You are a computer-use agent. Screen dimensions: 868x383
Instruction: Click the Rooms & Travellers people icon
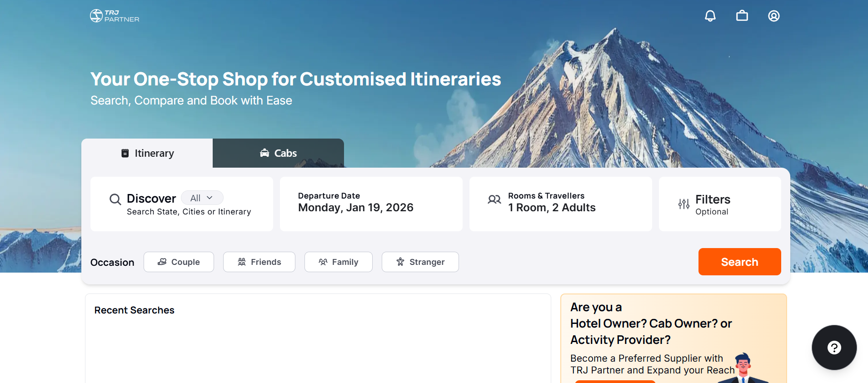point(494,199)
